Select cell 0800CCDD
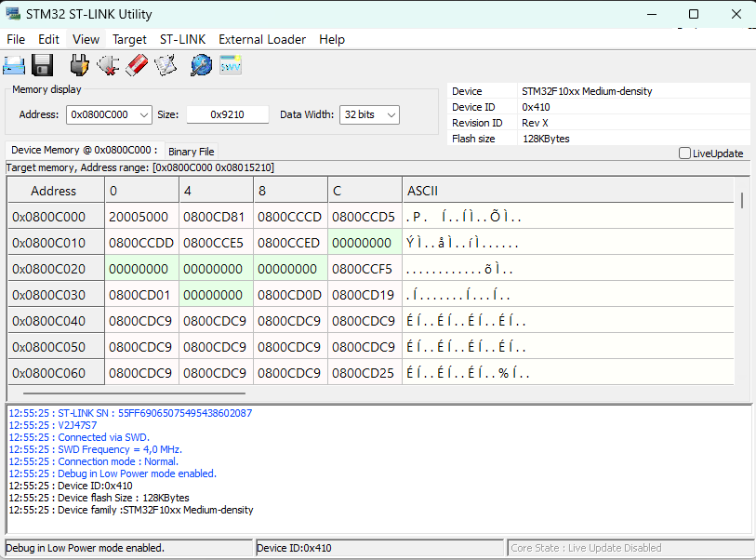Screen dimensions: 756x560 coord(141,243)
